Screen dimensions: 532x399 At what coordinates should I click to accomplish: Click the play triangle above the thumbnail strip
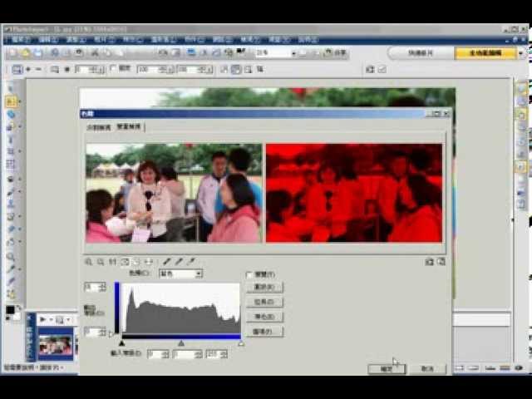tap(43, 319)
